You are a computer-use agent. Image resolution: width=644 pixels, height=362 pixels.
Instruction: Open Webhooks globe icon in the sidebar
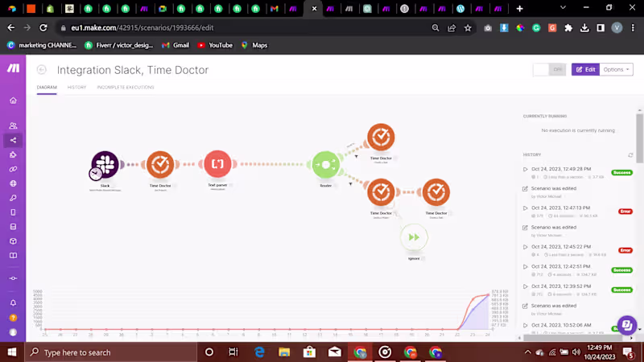(13, 183)
